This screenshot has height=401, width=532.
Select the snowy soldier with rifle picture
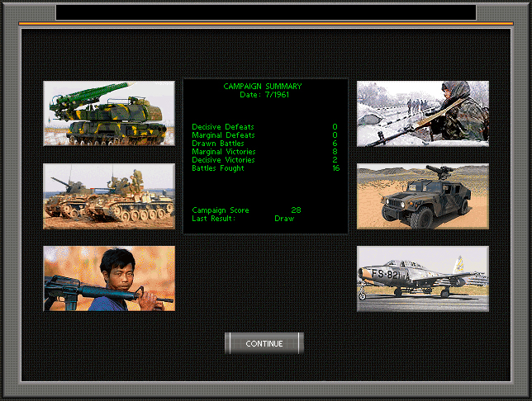coord(423,114)
